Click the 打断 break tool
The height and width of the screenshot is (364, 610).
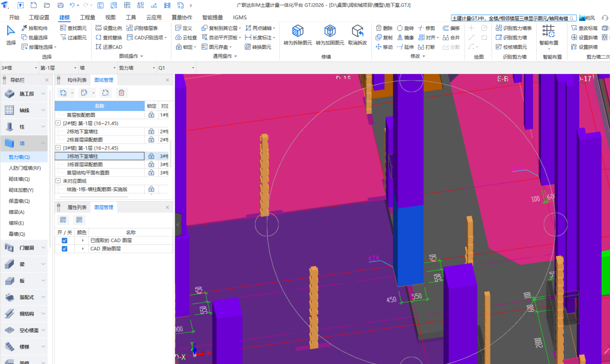tap(426, 47)
